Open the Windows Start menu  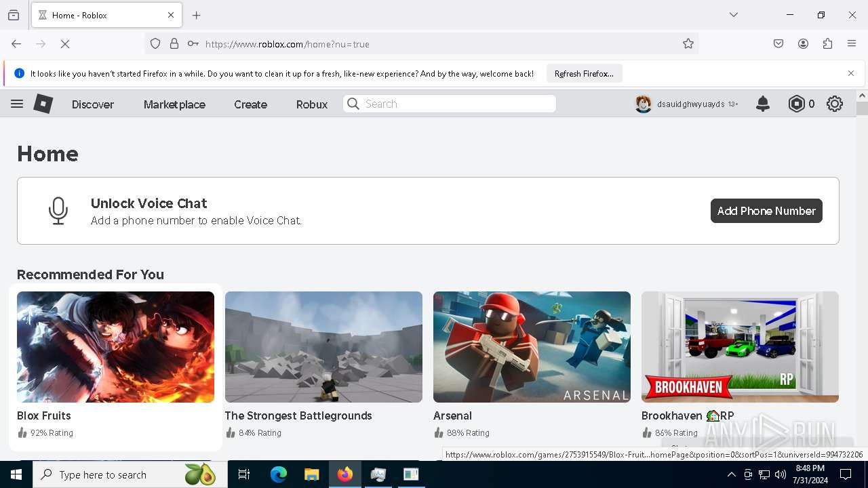(x=16, y=474)
